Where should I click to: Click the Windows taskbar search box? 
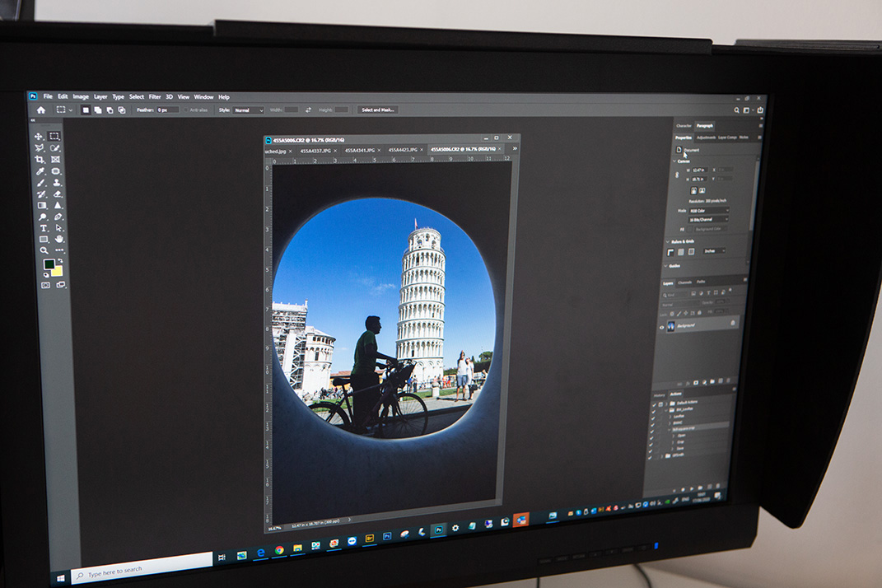point(140,568)
